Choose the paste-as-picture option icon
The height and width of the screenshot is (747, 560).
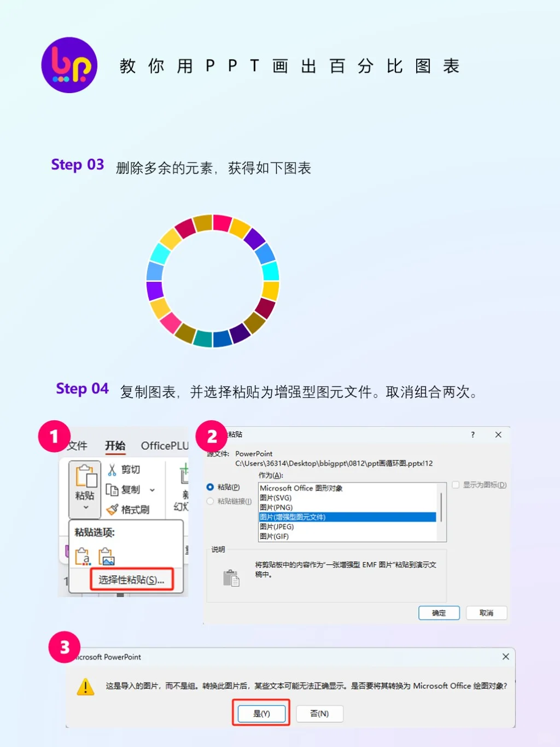pyautogui.click(x=107, y=556)
